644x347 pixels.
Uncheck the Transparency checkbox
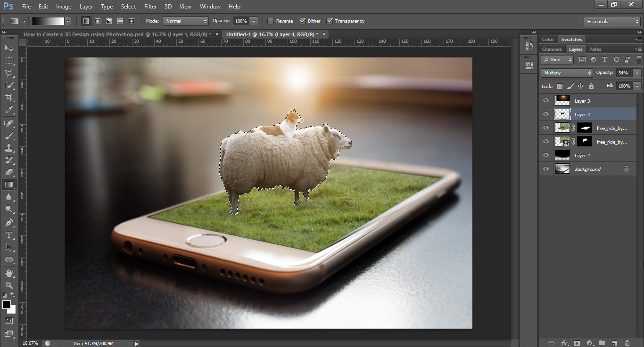pyautogui.click(x=330, y=21)
